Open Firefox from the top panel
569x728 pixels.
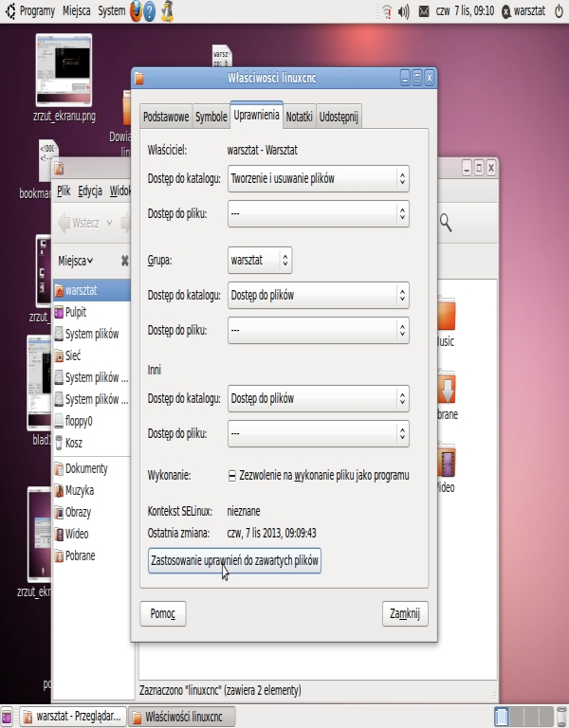(x=136, y=10)
